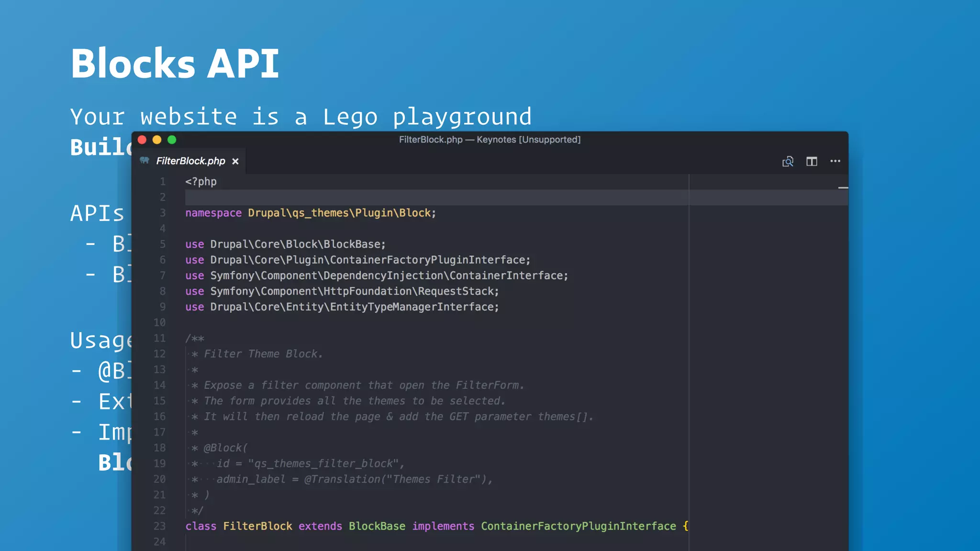This screenshot has width=980, height=551.
Task: Click the PHP elephant file icon in tab
Action: click(145, 160)
